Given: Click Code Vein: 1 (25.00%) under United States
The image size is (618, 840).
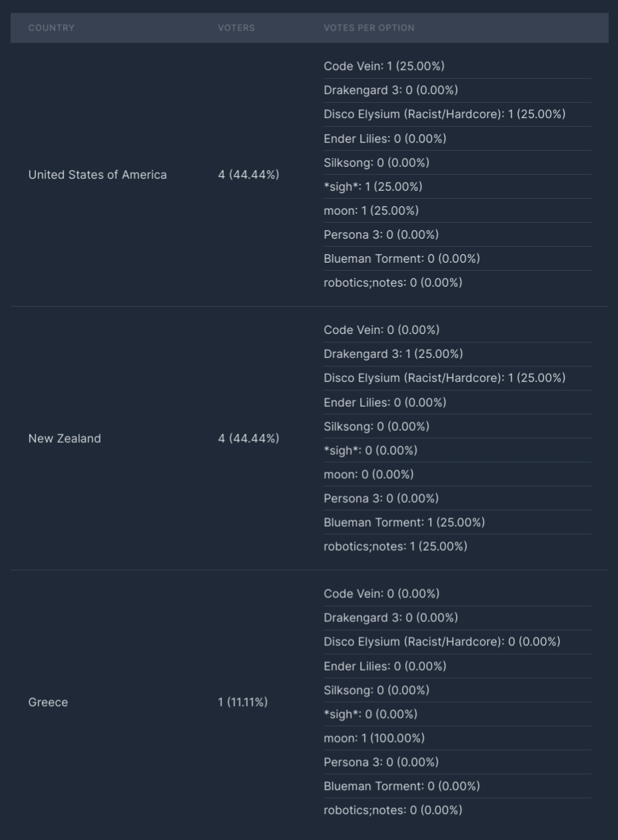Looking at the screenshot, I should [384, 66].
